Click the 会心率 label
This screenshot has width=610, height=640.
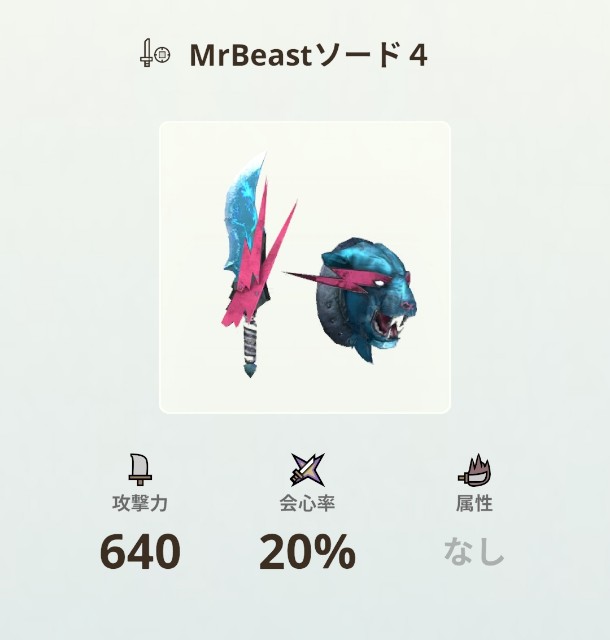point(307,503)
